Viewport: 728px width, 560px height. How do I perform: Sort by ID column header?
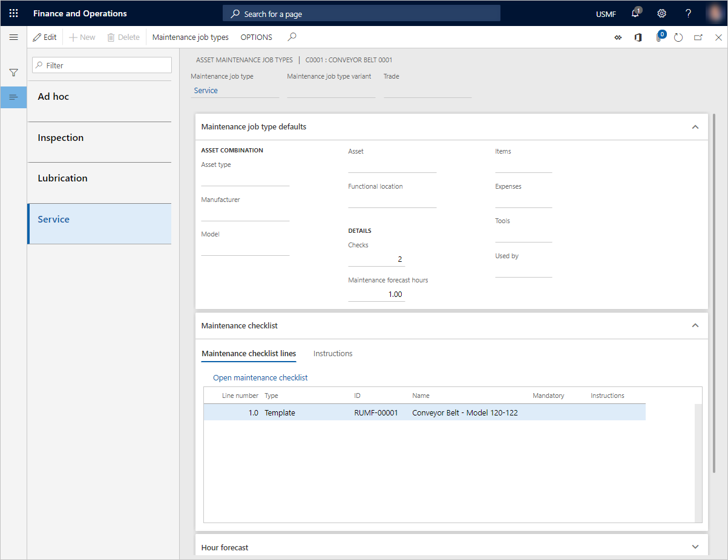pos(358,396)
